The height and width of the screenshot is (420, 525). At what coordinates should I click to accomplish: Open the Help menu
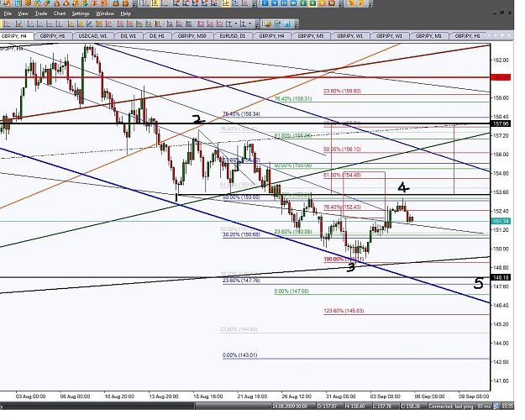[125, 13]
